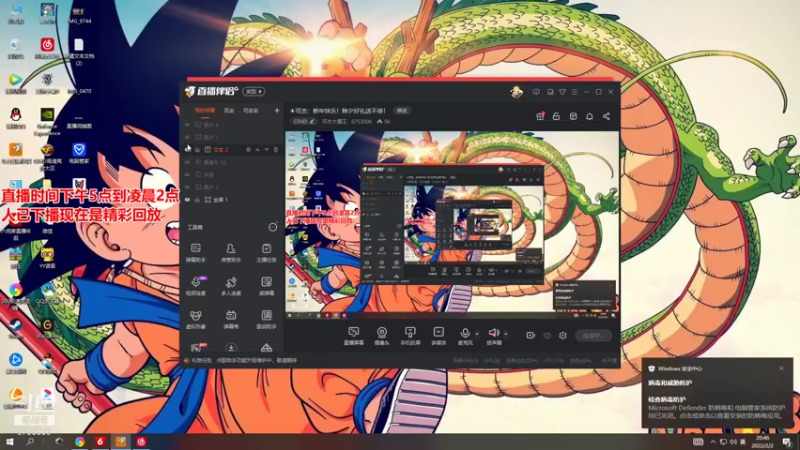Open 读弹幕 tool
800x450 pixels.
pyautogui.click(x=266, y=286)
